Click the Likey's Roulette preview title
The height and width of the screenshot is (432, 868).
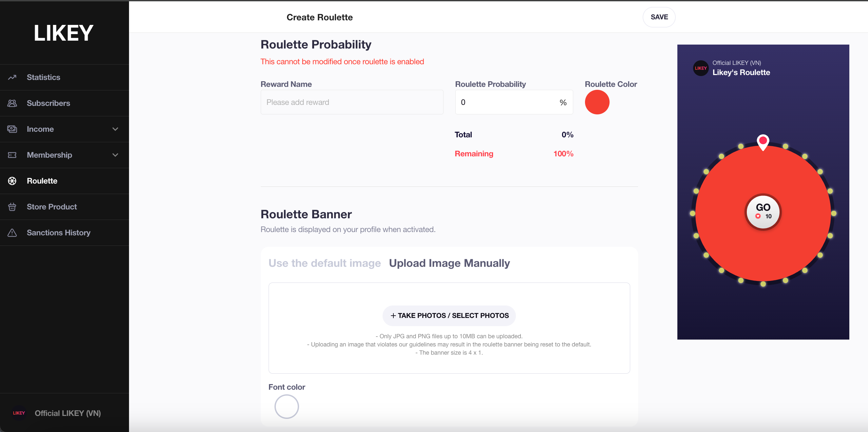coord(741,72)
